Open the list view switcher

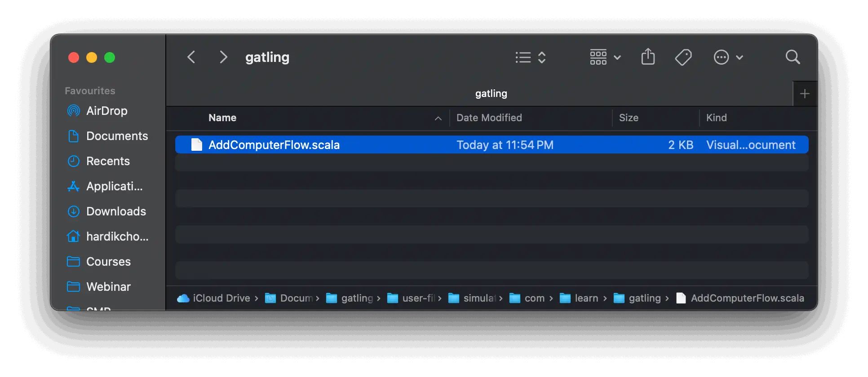tap(531, 57)
